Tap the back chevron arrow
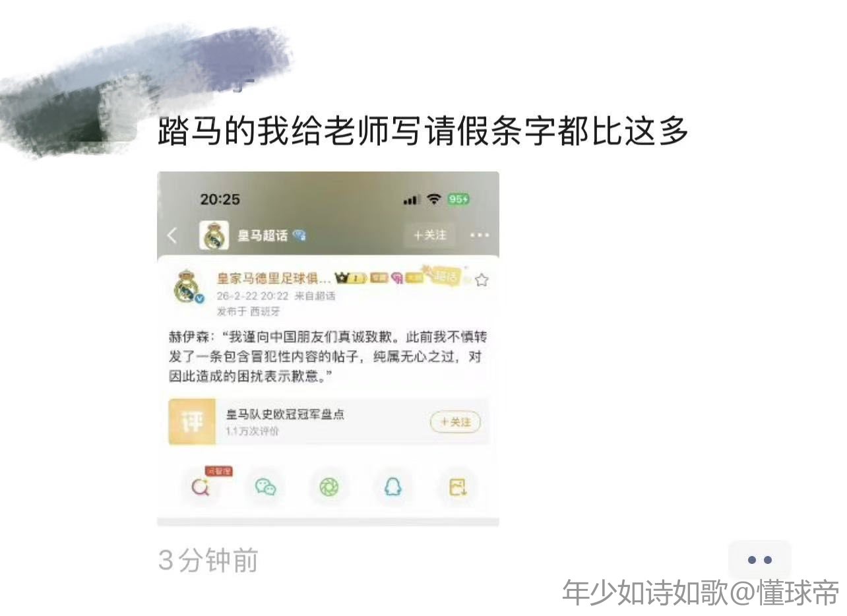Screen dimensions: 847x616 (173, 235)
